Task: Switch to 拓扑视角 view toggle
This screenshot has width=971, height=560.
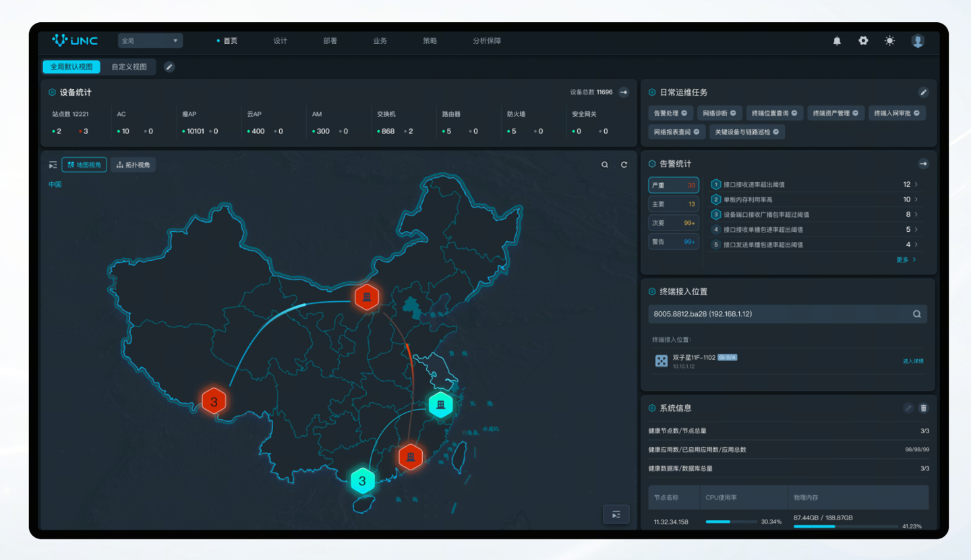Action: (134, 165)
